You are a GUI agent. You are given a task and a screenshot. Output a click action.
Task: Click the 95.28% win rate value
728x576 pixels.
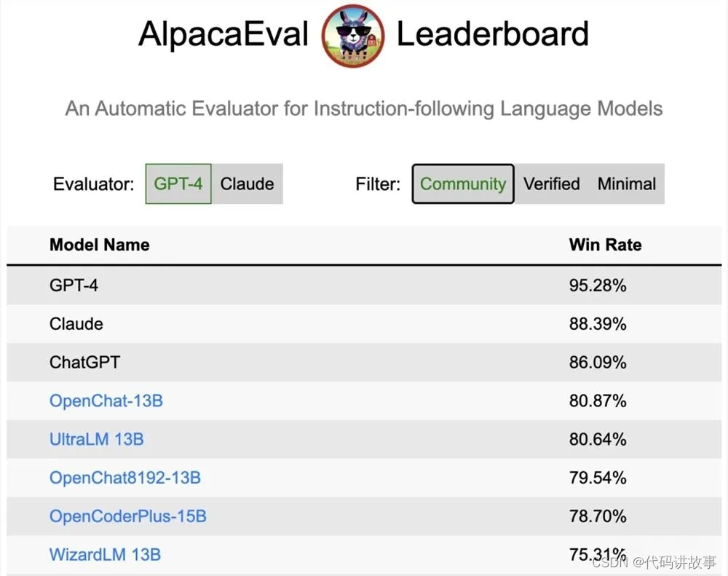[598, 285]
